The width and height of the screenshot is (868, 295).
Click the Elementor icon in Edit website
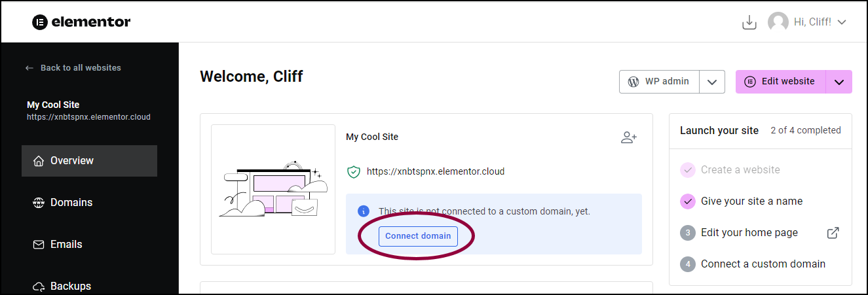point(750,82)
